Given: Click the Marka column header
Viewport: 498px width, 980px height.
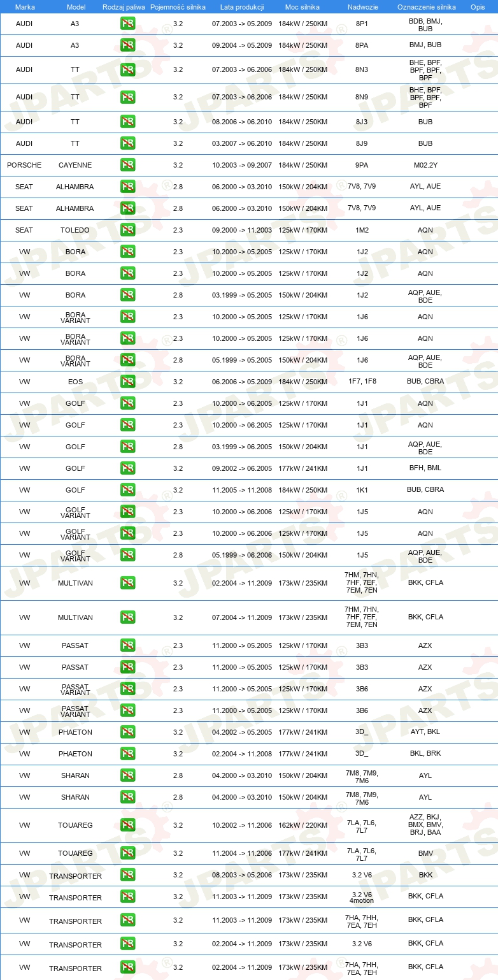Looking at the screenshot, I should tap(25, 6).
